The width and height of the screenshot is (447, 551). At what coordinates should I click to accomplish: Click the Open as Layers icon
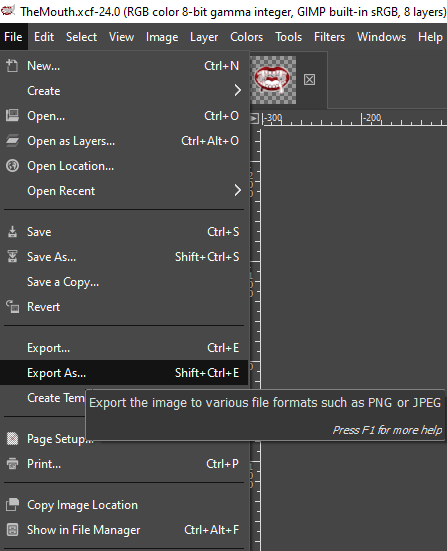pos(12,141)
